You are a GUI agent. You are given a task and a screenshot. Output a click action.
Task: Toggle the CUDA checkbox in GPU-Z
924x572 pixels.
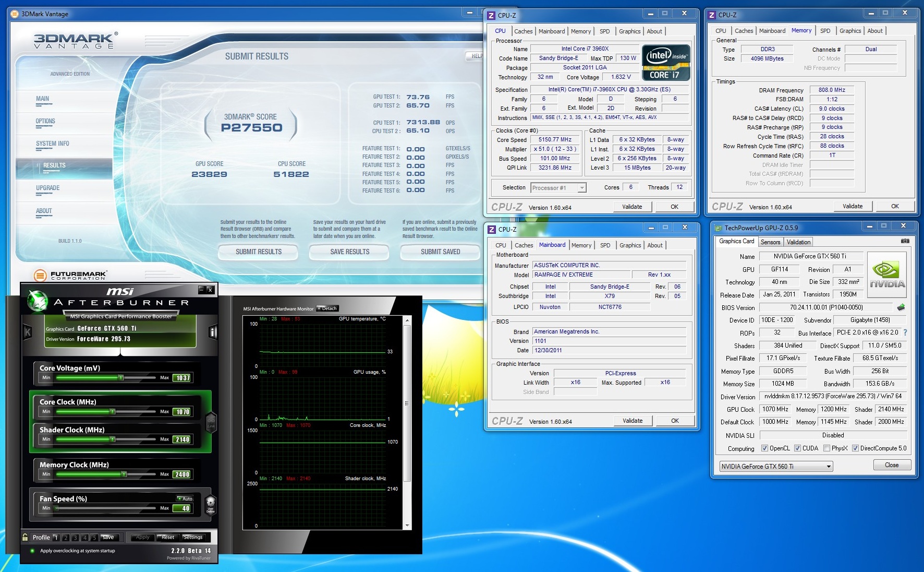797,448
